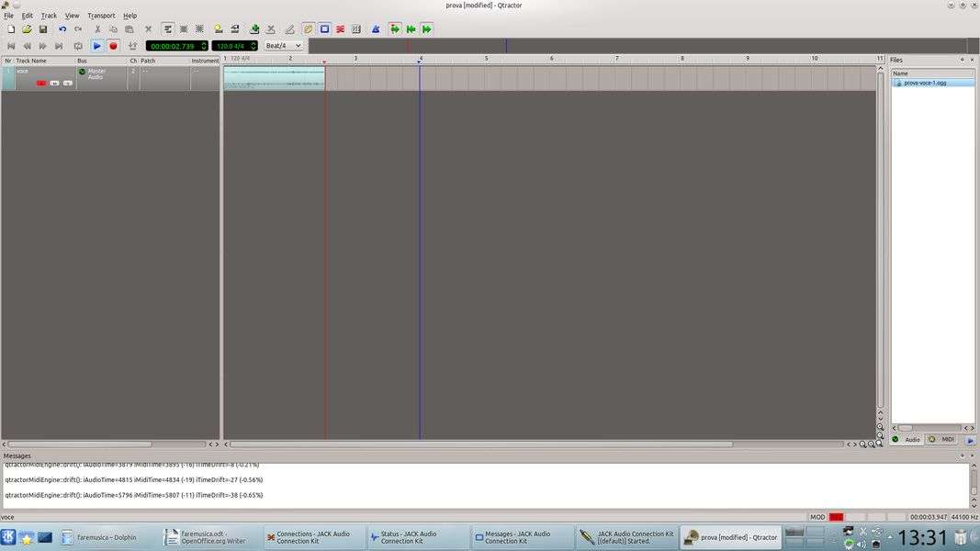
Task: Click the track icon left of green import icon
Action: coord(234,28)
